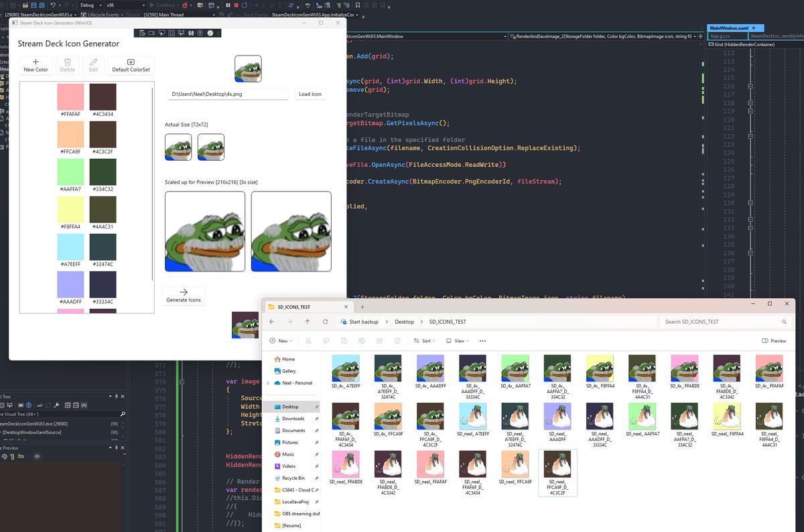Pick the #33334C dark navy swatch
Image resolution: width=804 pixels, height=532 pixels.
[103, 285]
